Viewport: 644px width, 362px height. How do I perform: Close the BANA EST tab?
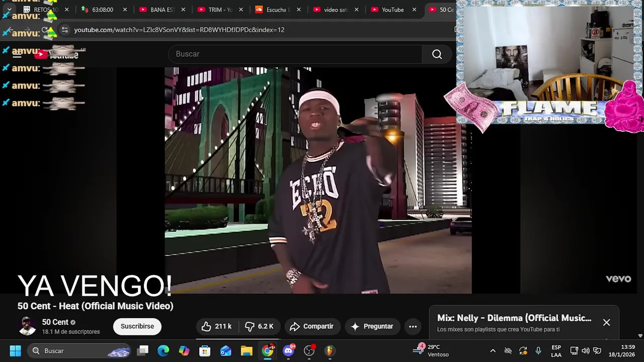pyautogui.click(x=183, y=10)
